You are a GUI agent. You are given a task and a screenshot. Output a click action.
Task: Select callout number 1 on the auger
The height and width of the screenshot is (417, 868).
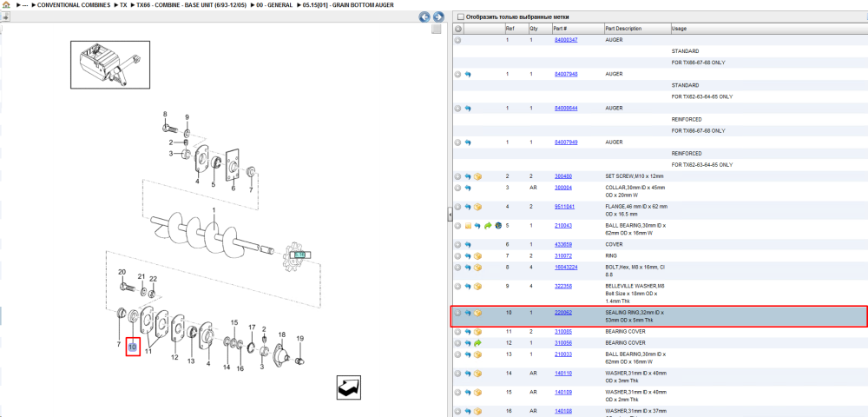pyautogui.click(x=214, y=210)
